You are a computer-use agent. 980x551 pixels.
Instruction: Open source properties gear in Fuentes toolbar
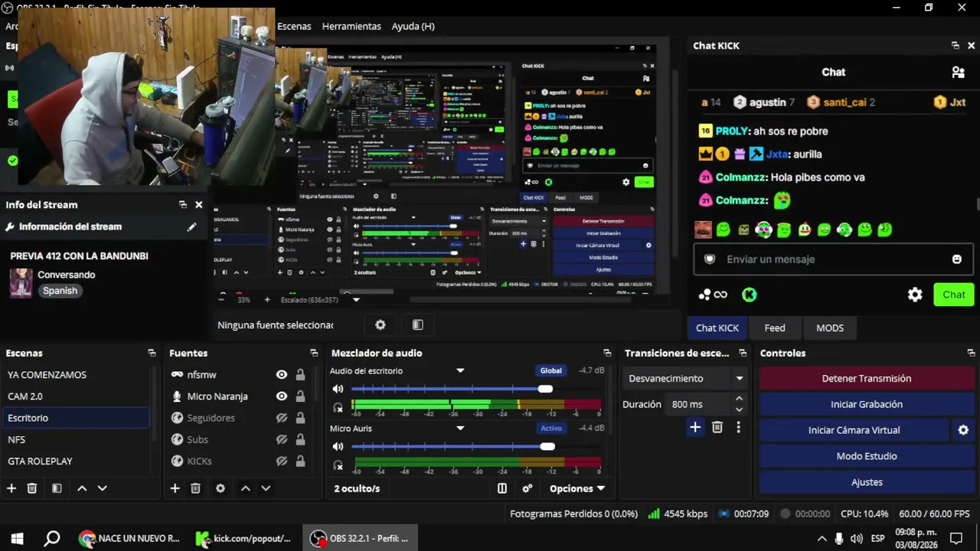coord(220,488)
